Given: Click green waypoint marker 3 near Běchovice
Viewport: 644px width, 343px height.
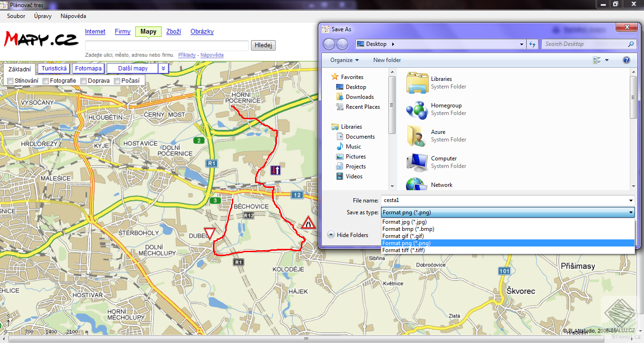Looking at the screenshot, I should coord(216,201).
